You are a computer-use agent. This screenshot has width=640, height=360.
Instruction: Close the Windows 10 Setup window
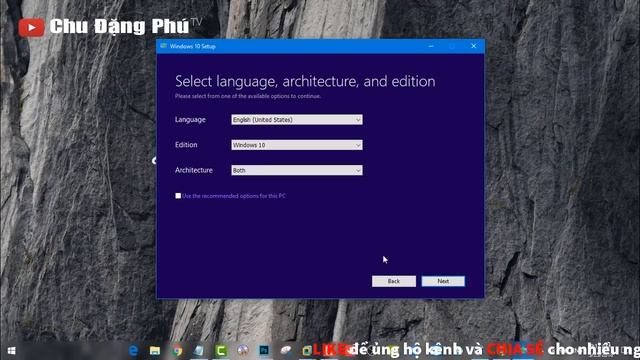[473, 46]
